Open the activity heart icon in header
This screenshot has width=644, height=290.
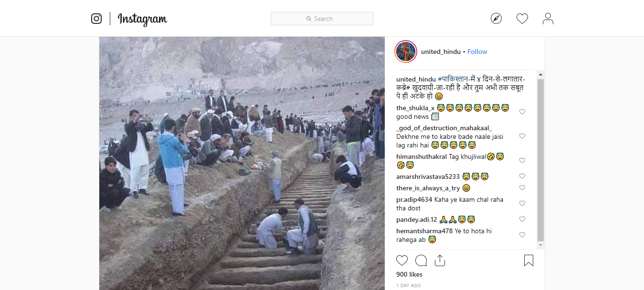click(x=522, y=19)
